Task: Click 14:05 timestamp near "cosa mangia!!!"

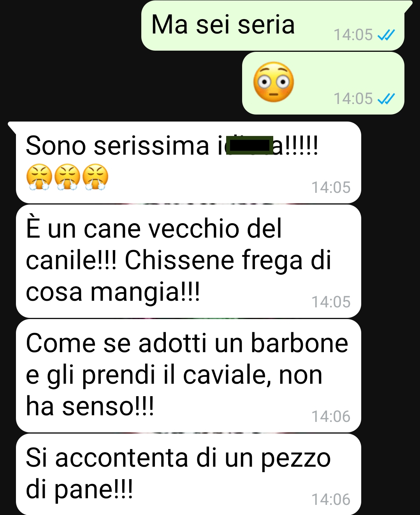Action: click(x=331, y=302)
